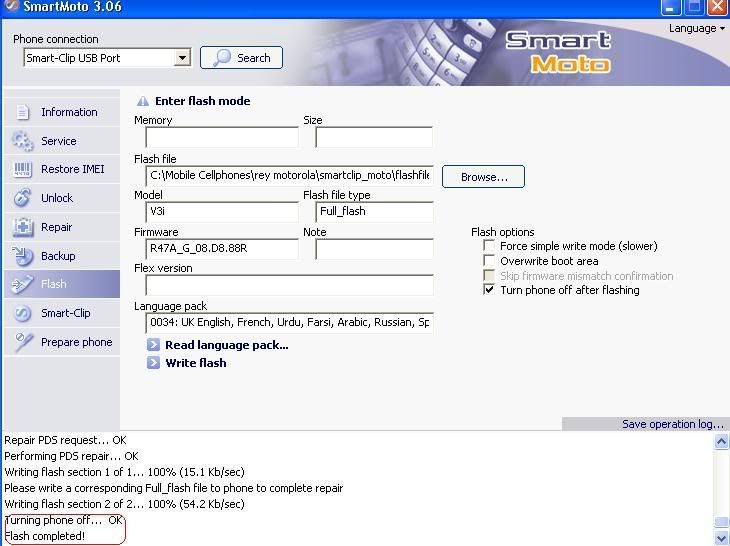730x546 pixels.
Task: Enable Overwrite boot area checkbox
Action: coord(489,261)
